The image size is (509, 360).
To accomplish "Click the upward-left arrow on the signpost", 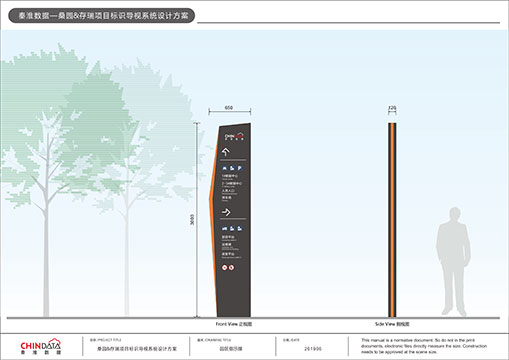I will 226,152.
